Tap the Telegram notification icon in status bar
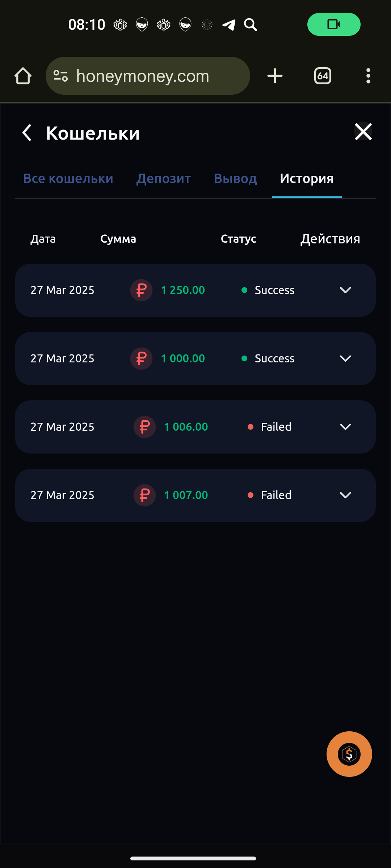 click(229, 25)
